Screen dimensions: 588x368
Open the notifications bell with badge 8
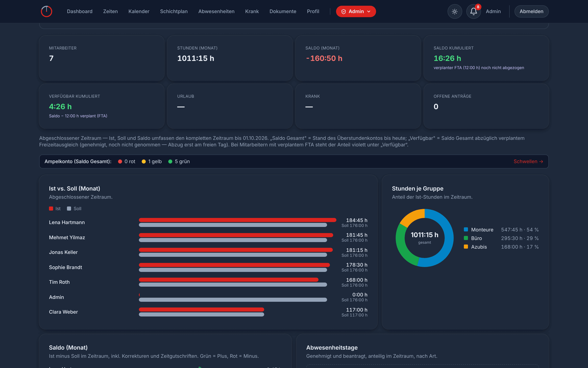click(x=473, y=11)
